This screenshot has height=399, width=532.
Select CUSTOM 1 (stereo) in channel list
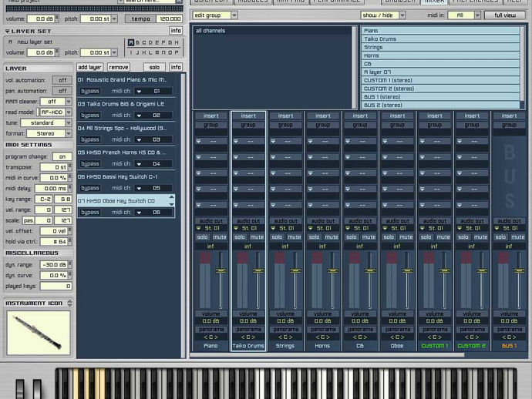[x=440, y=80]
